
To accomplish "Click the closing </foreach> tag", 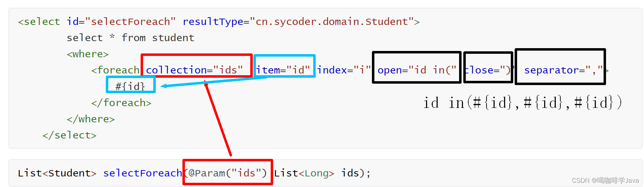I will point(121,103).
